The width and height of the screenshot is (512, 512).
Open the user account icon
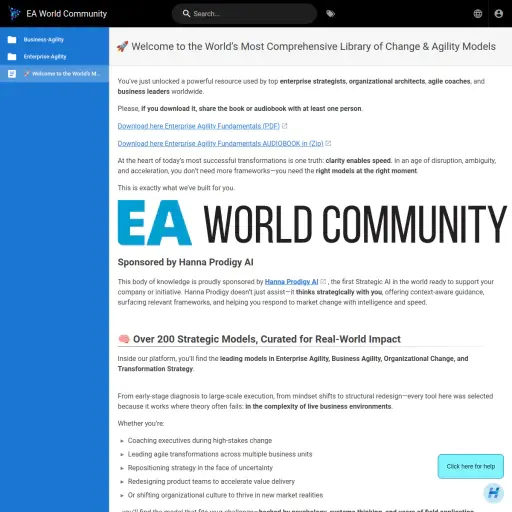[499, 14]
